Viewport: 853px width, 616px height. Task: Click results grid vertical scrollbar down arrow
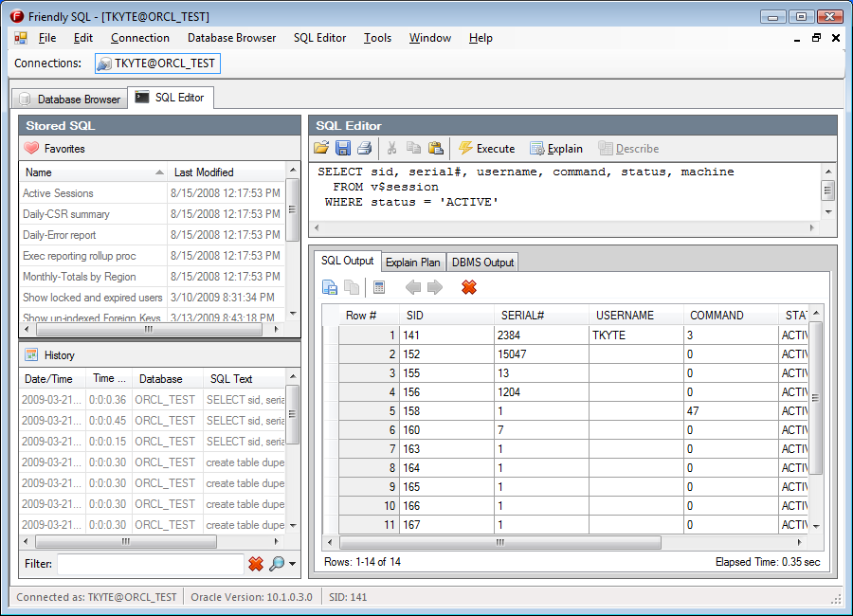pos(816,526)
